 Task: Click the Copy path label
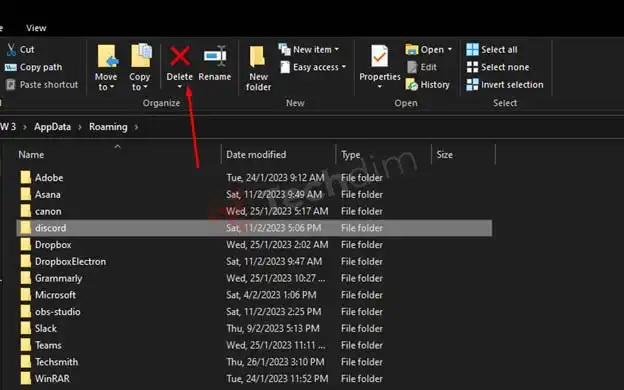(x=41, y=67)
